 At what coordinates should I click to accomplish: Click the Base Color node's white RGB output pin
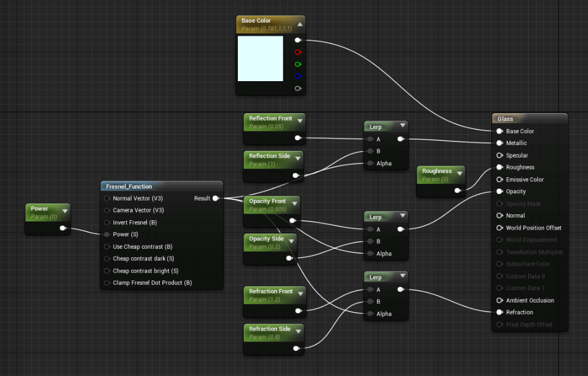pyautogui.click(x=298, y=40)
